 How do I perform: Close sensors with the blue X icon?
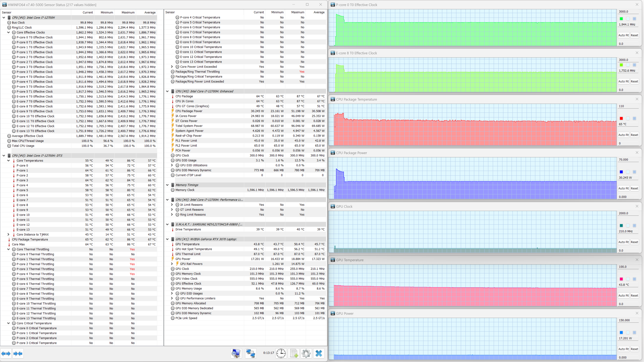coord(319,353)
